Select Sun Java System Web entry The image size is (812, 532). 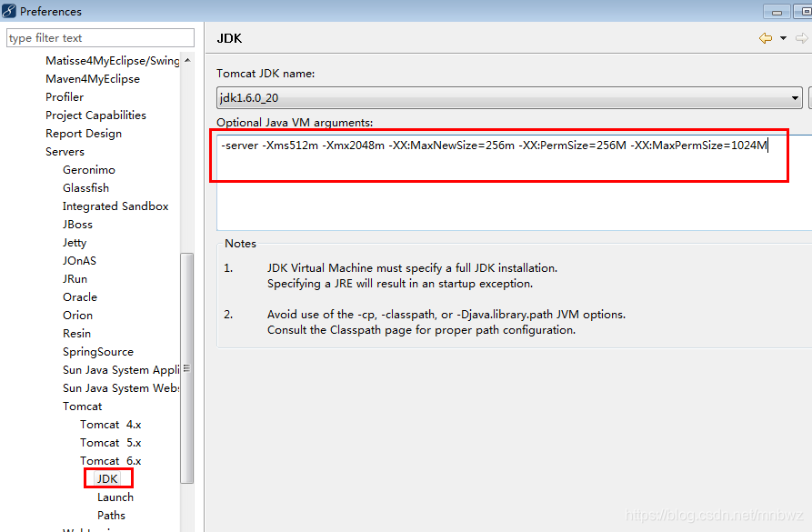point(121,388)
